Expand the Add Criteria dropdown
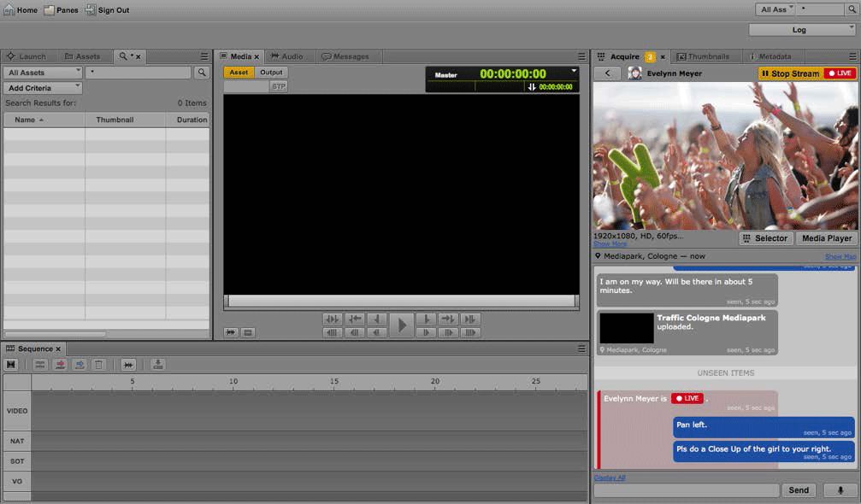 pyautogui.click(x=43, y=88)
